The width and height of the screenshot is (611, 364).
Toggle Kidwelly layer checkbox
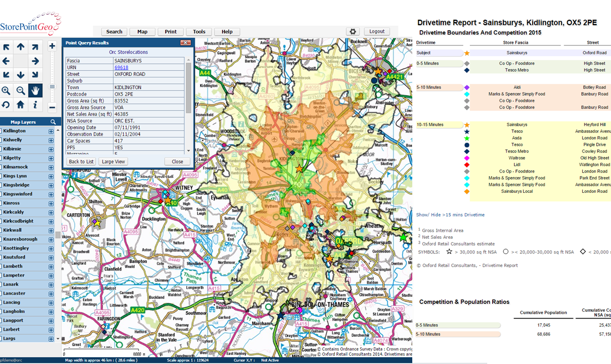point(0,140)
